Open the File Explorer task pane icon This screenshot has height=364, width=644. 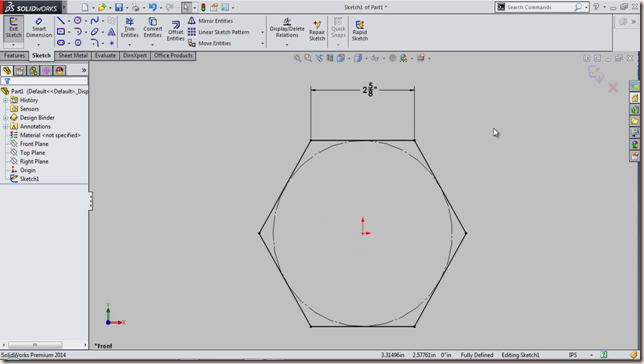tap(635, 121)
